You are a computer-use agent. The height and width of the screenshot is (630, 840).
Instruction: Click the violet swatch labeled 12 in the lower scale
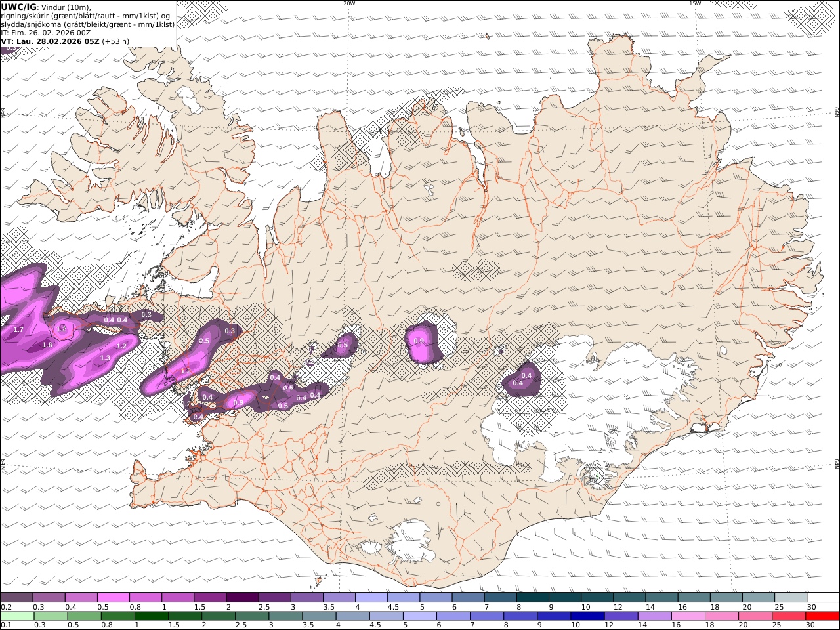coord(621,616)
